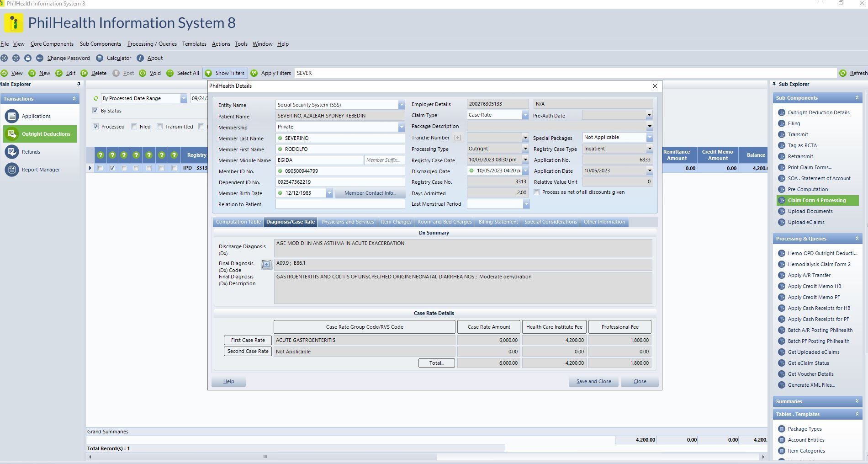Image resolution: width=868 pixels, height=464 pixels.
Task: Click the Transmit sub-component icon
Action: click(x=782, y=134)
